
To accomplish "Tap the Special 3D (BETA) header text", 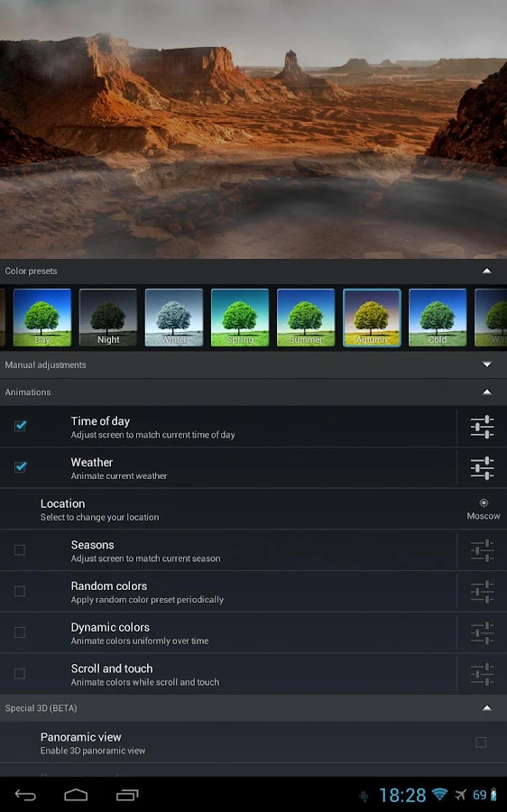I will coord(41,708).
